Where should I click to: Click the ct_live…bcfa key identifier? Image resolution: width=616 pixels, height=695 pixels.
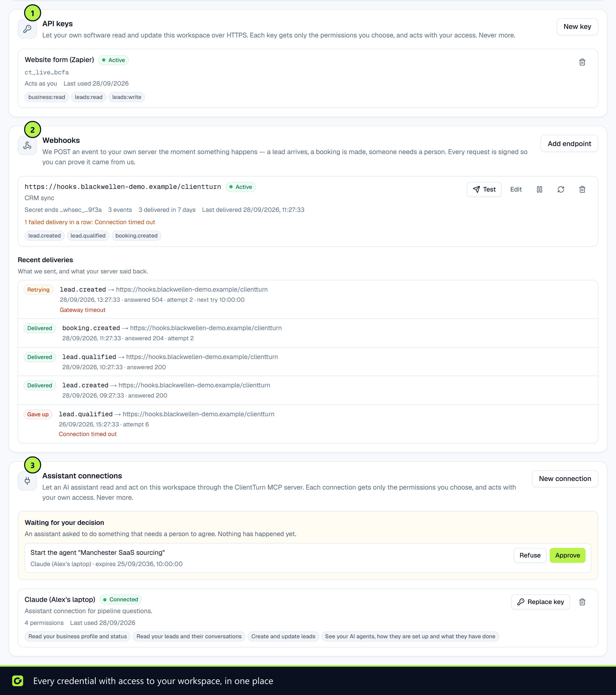click(47, 72)
